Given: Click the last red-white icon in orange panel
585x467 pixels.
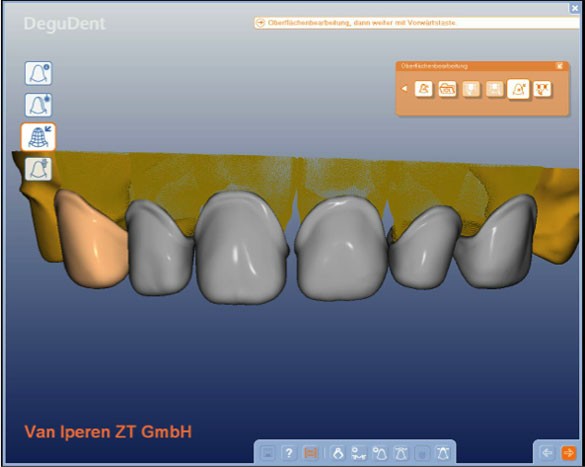Looking at the screenshot, I should 542,89.
